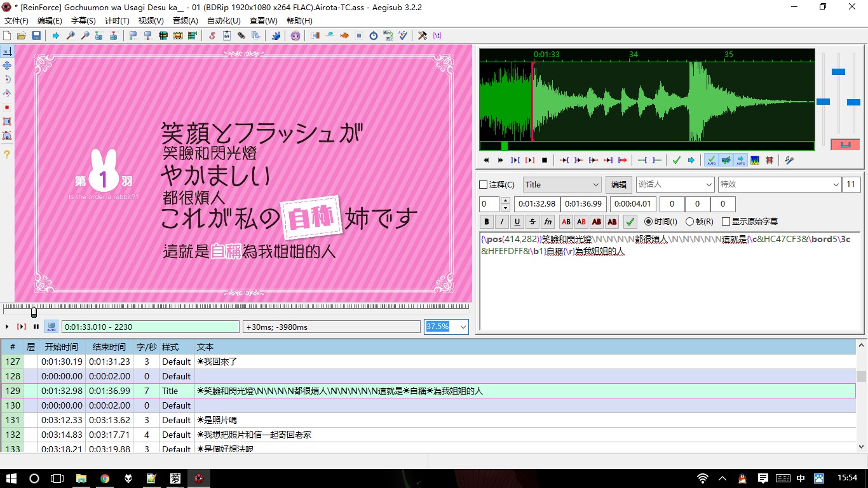Image resolution: width=868 pixels, height=488 pixels.
Task: Open the 自动化(U) menu
Action: pyautogui.click(x=224, y=21)
